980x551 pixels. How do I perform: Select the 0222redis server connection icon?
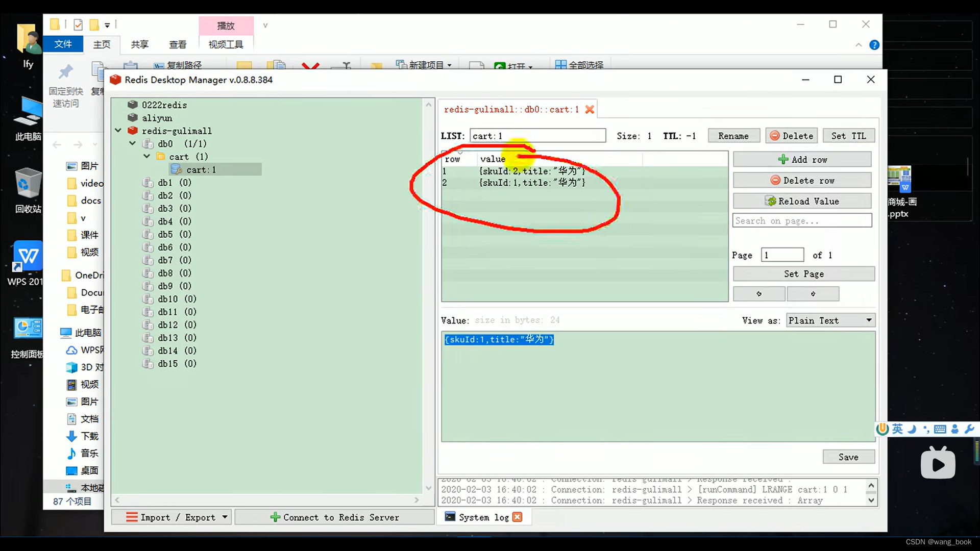(133, 105)
